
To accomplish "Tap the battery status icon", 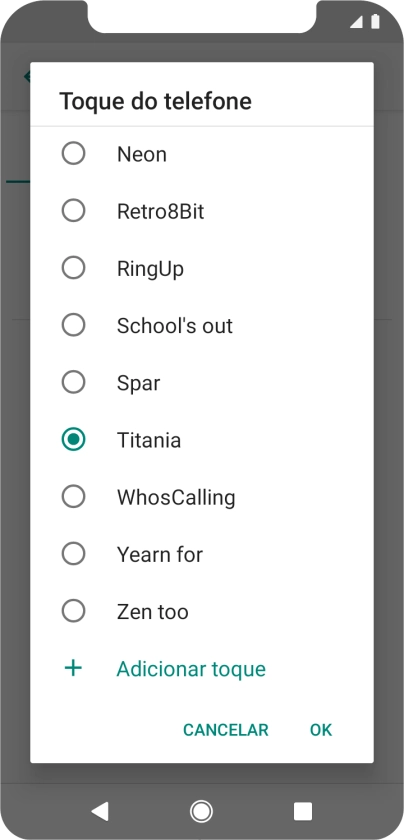I will click(375, 21).
